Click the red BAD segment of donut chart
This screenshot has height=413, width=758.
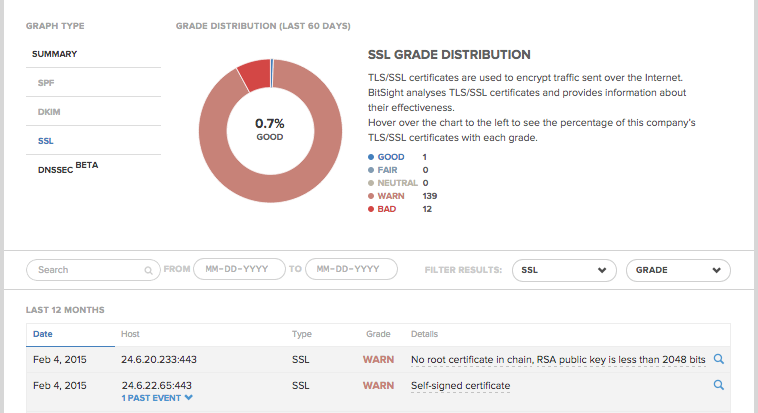tap(253, 74)
